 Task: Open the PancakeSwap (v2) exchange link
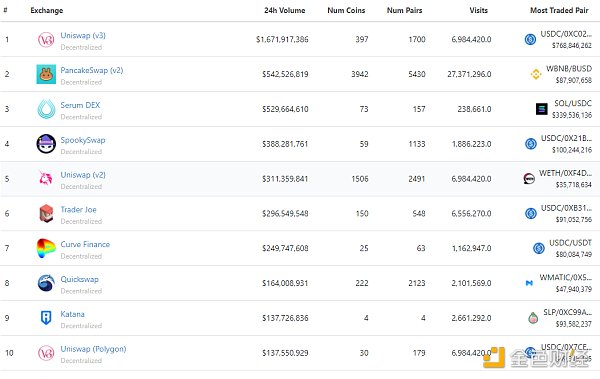[92, 70]
